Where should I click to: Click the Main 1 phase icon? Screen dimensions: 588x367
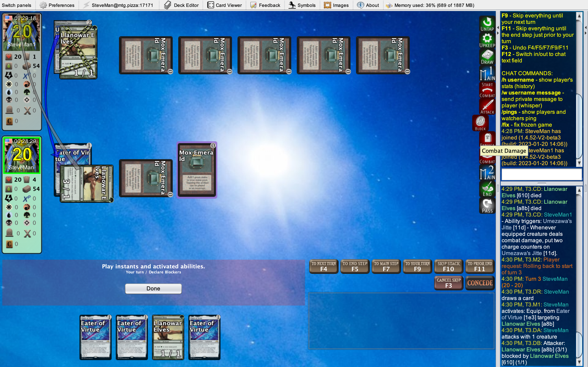487,74
